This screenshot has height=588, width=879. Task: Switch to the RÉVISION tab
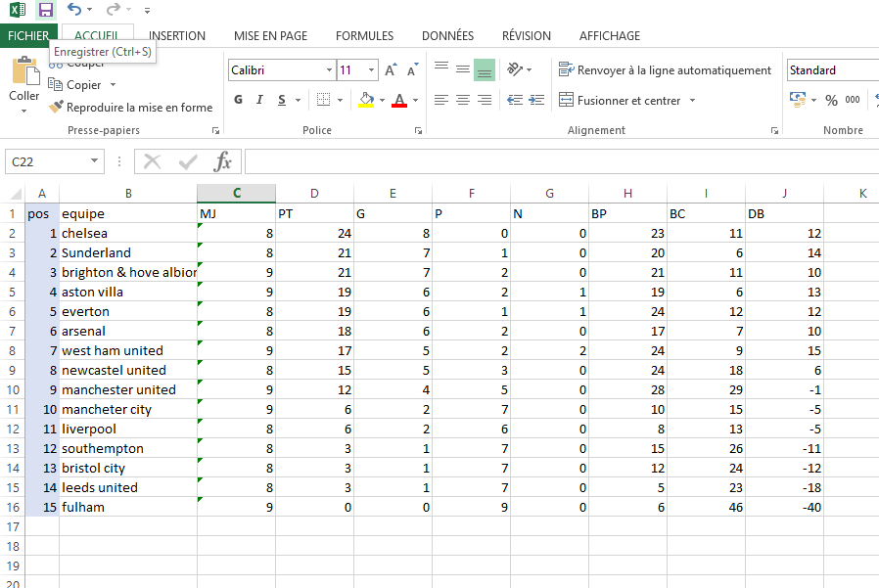click(x=527, y=36)
